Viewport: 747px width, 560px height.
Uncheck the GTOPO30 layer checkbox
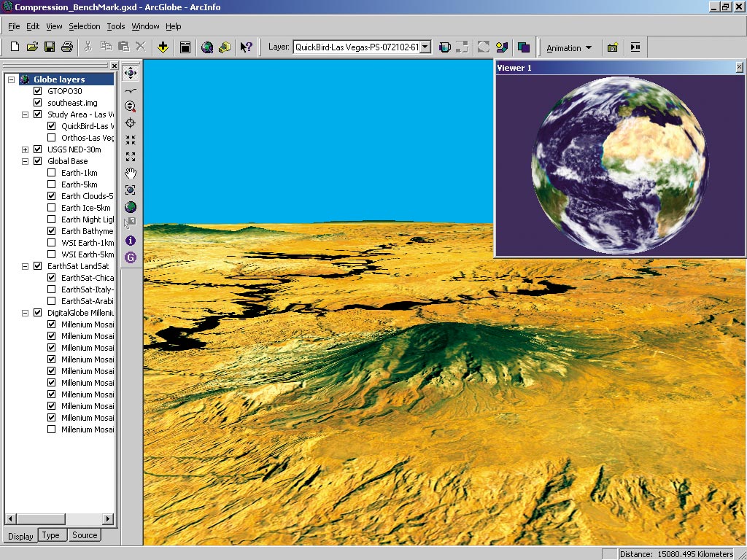[38, 91]
